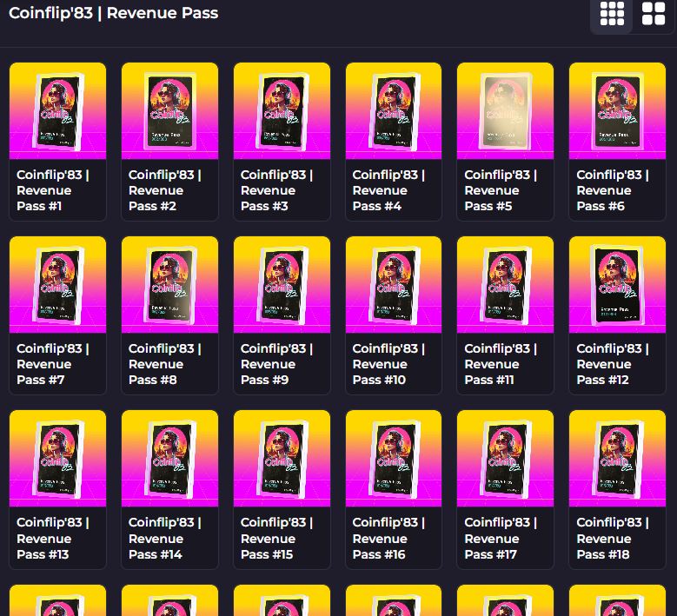Open Revenue Pass #6 thumbnail
This screenshot has width=677, height=616.
[x=617, y=111]
